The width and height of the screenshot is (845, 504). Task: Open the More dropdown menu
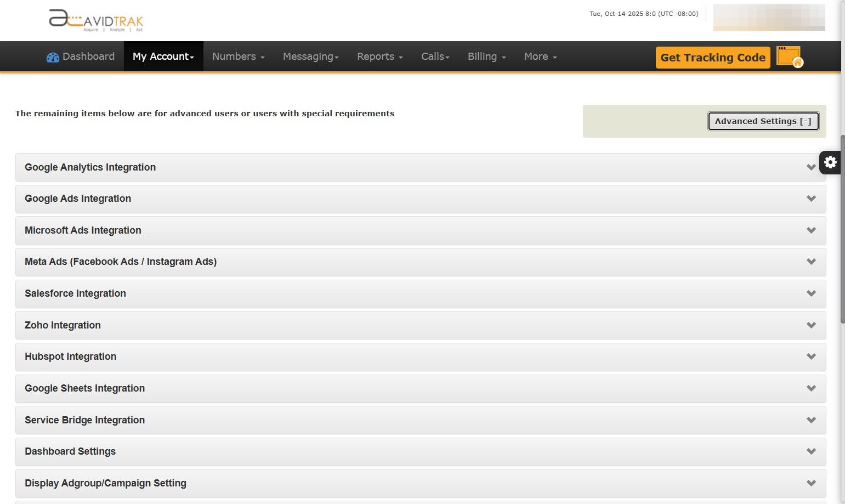pos(541,56)
